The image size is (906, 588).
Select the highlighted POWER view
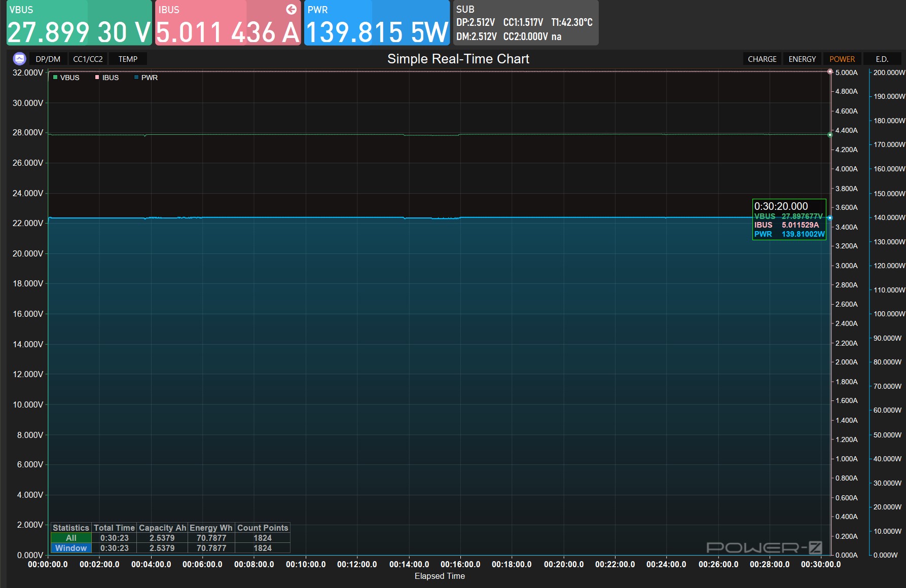pyautogui.click(x=842, y=59)
